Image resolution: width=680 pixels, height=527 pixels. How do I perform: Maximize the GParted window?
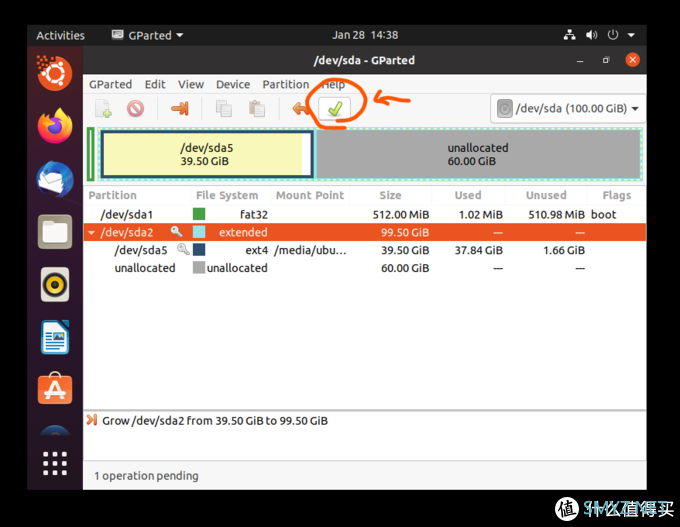point(606,60)
